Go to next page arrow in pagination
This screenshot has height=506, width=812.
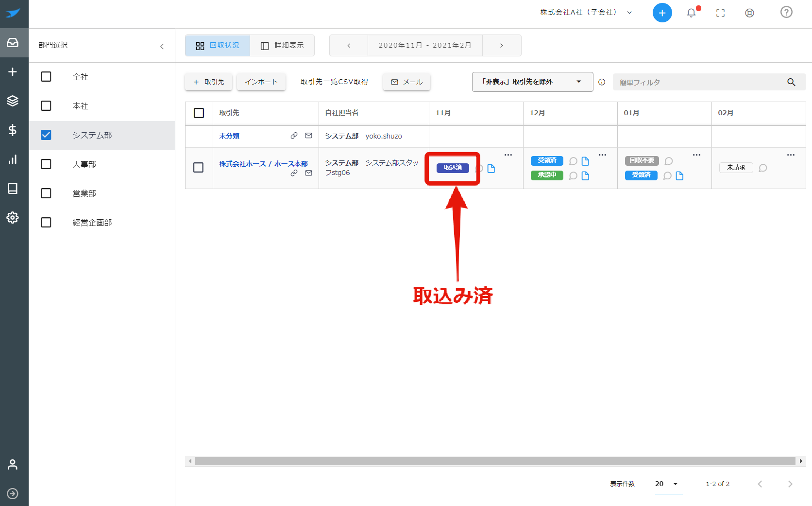(790, 484)
